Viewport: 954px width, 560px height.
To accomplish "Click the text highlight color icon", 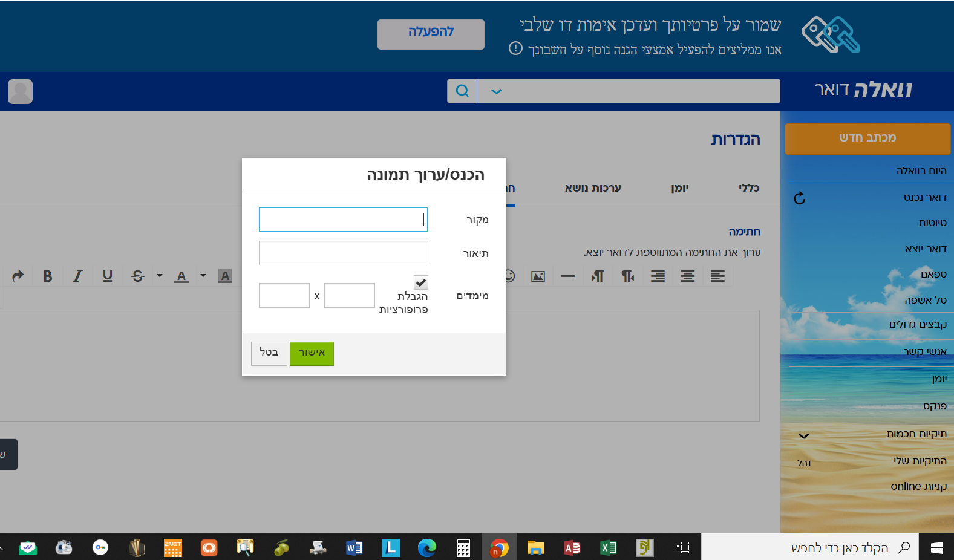I will click(x=225, y=276).
